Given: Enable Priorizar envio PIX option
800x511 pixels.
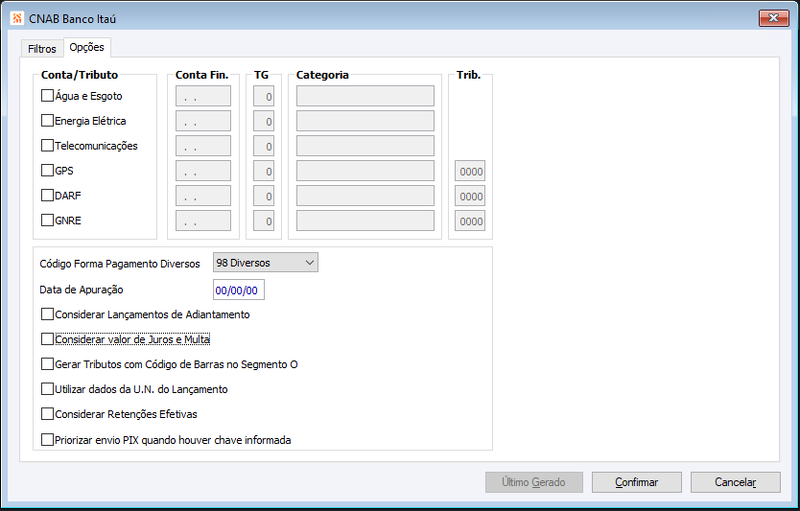Looking at the screenshot, I should (47, 440).
